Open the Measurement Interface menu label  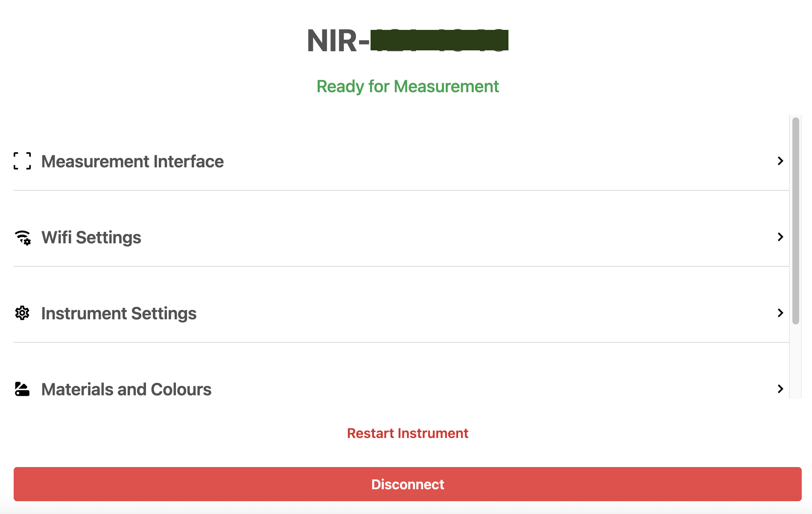(132, 162)
